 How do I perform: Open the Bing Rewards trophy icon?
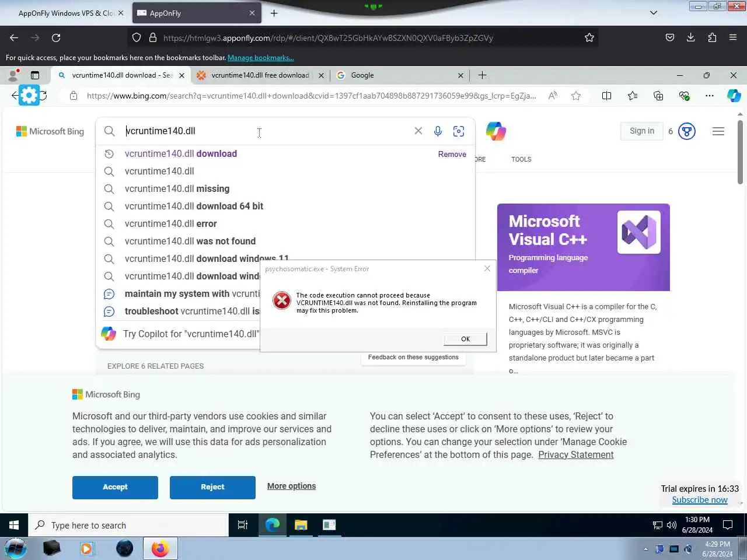point(687,131)
